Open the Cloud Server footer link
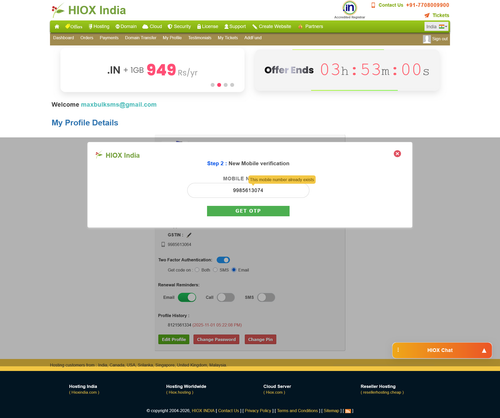 pyautogui.click(x=277, y=387)
